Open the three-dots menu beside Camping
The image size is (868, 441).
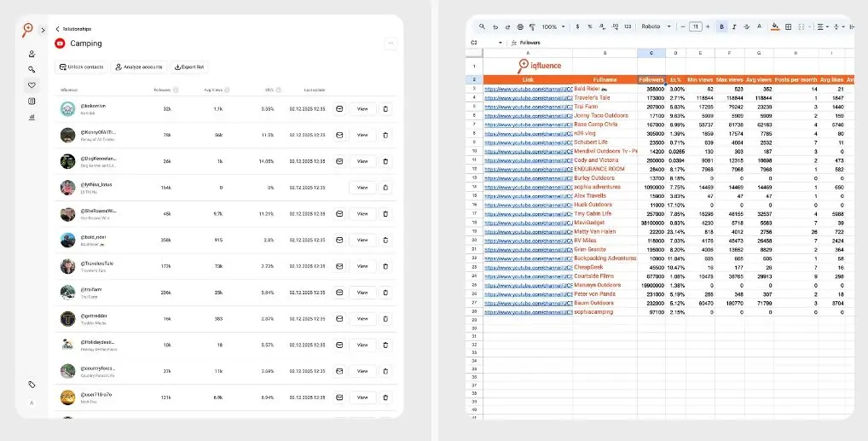(391, 44)
